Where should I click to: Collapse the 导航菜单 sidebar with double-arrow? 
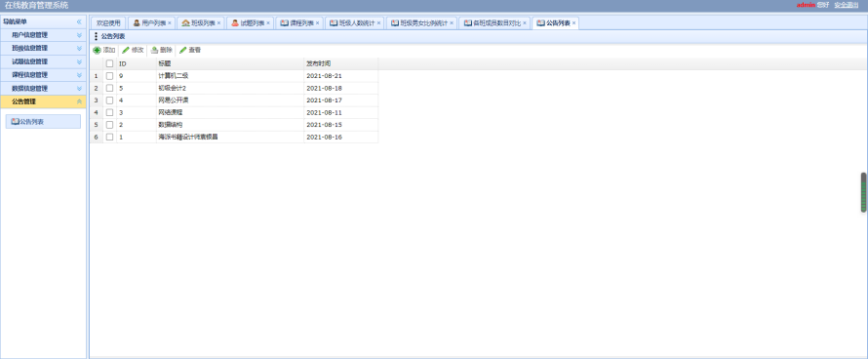79,21
